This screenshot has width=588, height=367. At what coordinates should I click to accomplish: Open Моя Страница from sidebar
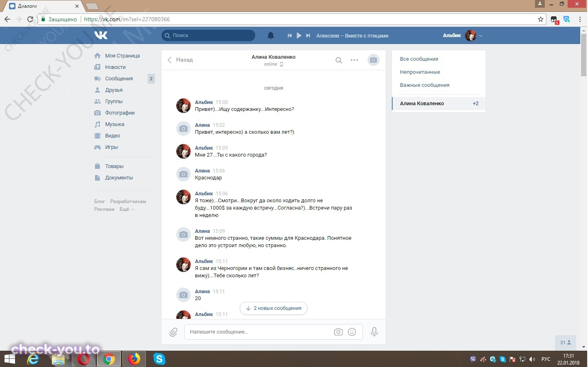pos(122,56)
